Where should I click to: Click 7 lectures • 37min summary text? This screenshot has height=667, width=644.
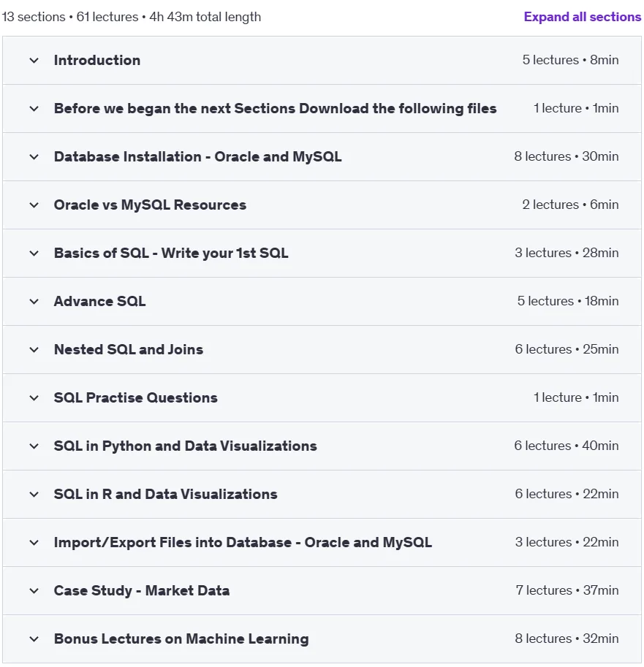coord(567,590)
